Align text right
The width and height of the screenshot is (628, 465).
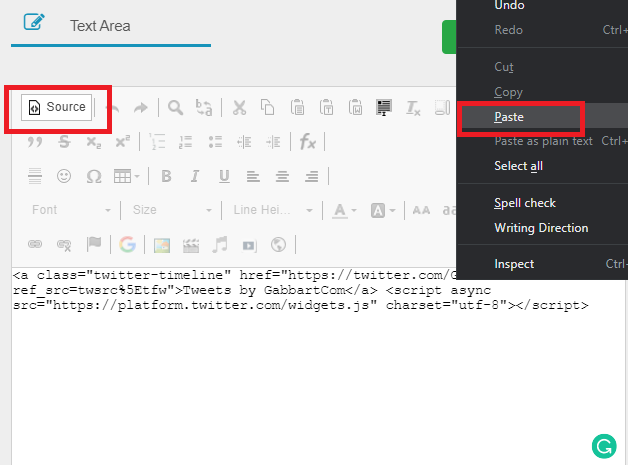pos(312,176)
